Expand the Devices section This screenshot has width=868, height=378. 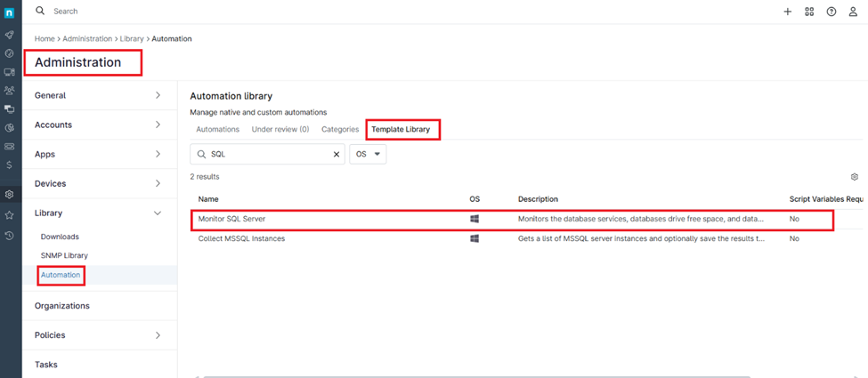pyautogui.click(x=101, y=183)
